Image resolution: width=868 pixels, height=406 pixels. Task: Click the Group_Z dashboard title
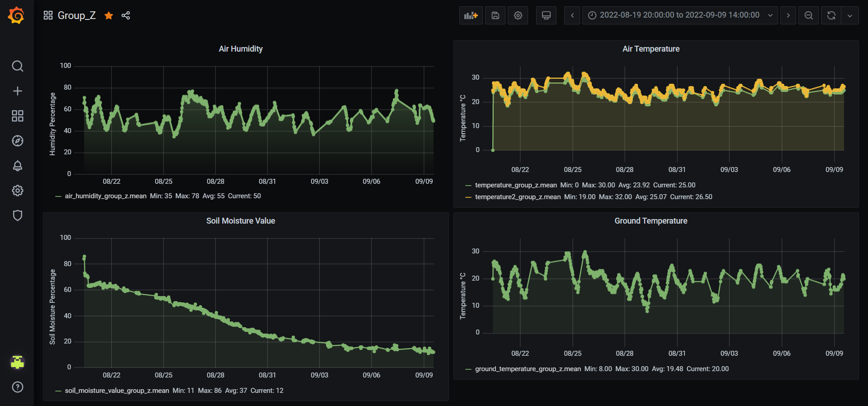coord(76,15)
